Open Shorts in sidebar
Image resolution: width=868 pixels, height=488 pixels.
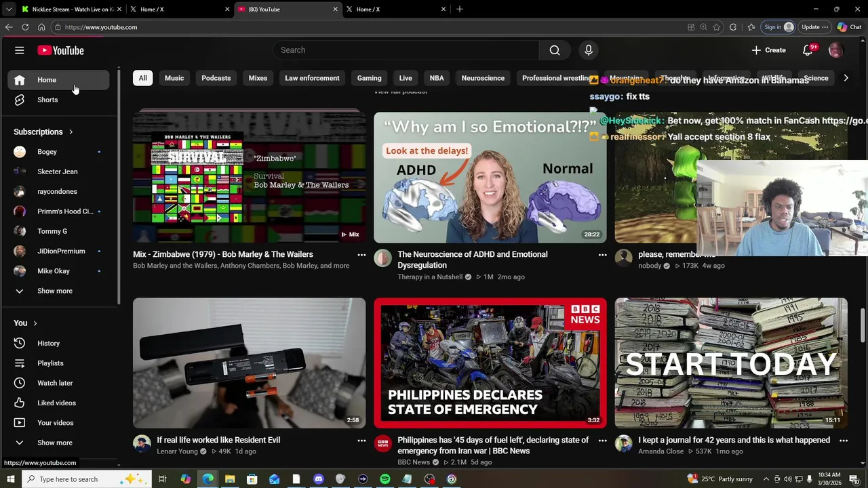(x=58, y=100)
